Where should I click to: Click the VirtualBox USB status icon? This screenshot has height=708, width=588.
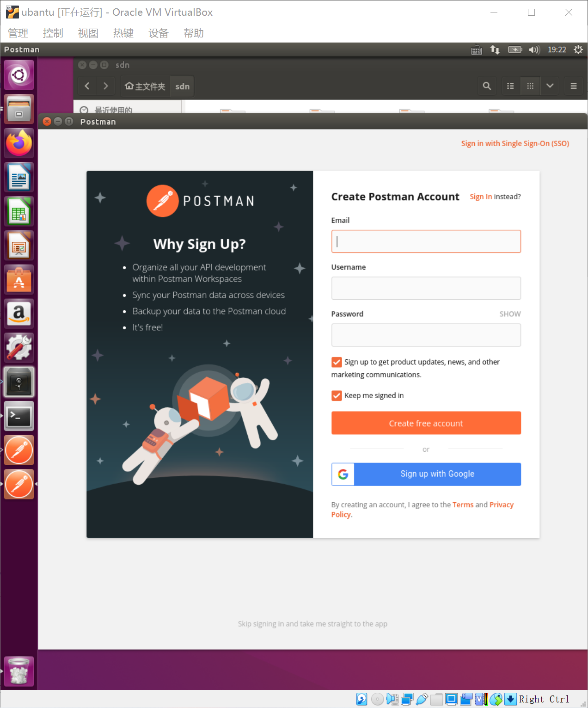click(x=422, y=699)
